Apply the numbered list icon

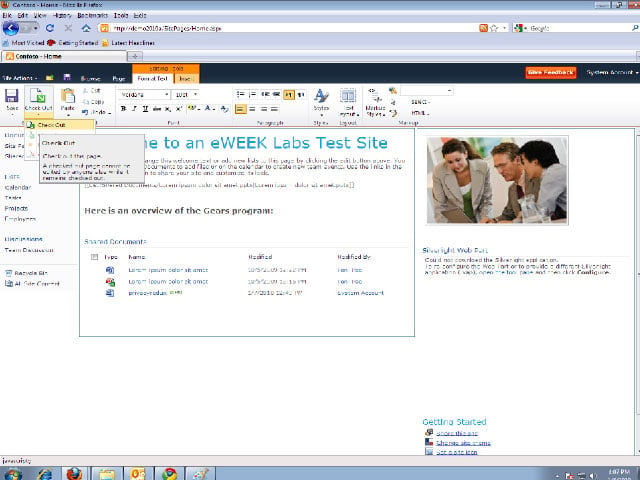click(x=253, y=95)
